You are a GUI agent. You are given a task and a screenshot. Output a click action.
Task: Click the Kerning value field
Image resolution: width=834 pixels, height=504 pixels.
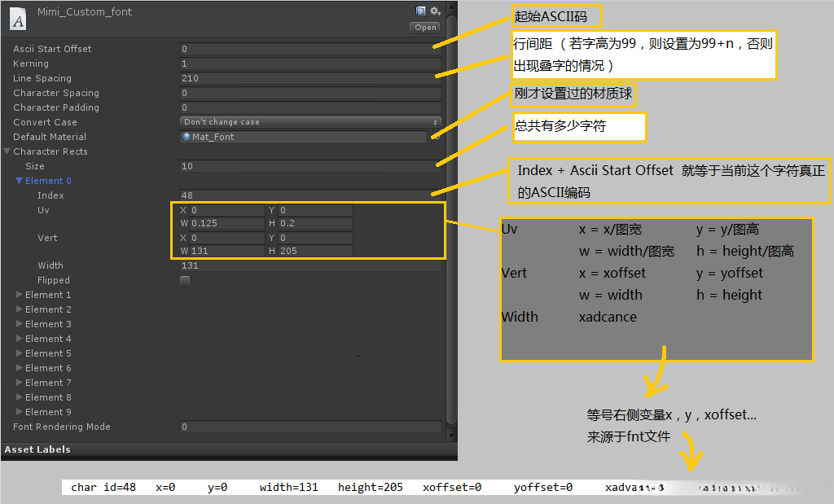pos(310,64)
